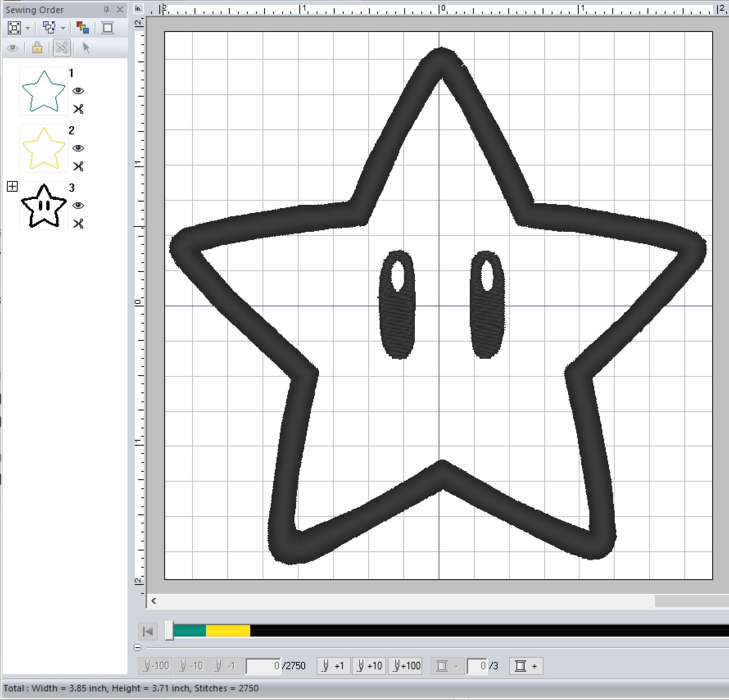Open the dropdown beside sewing order icon
This screenshot has width=729, height=700.
(x=63, y=28)
